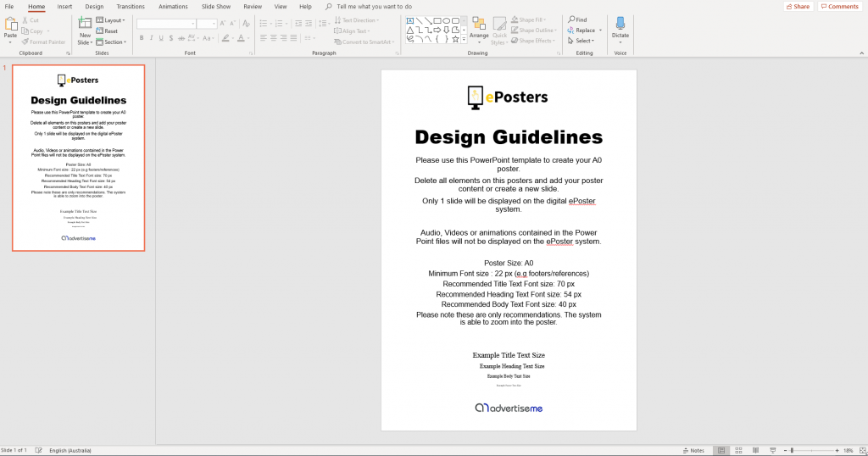Switch to Reading View
The image size is (868, 456).
(x=755, y=450)
